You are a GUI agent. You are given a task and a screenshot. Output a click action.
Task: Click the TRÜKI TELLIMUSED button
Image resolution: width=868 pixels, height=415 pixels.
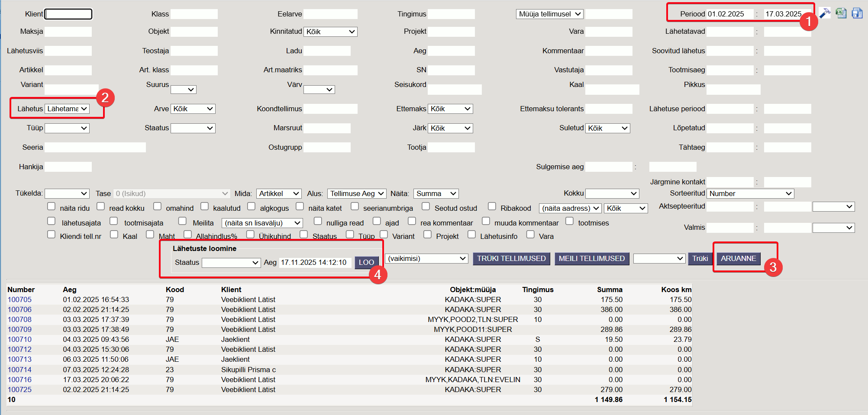[511, 258]
